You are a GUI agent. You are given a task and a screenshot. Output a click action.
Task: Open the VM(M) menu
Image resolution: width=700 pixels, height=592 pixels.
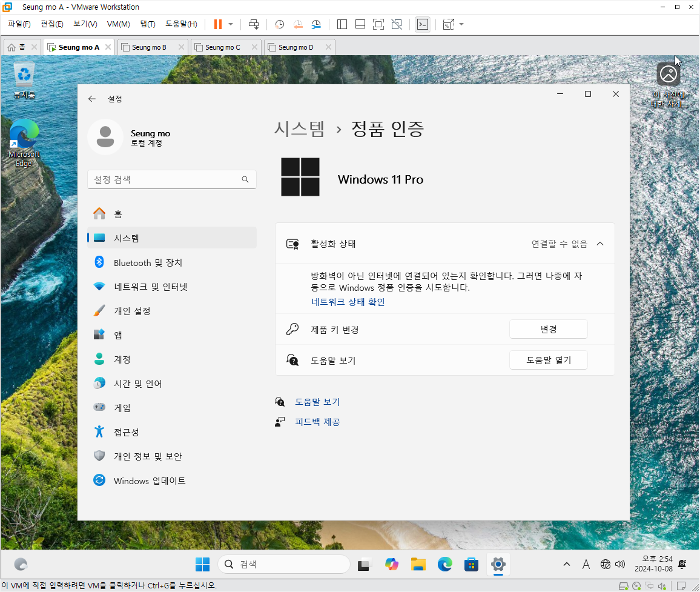click(118, 24)
